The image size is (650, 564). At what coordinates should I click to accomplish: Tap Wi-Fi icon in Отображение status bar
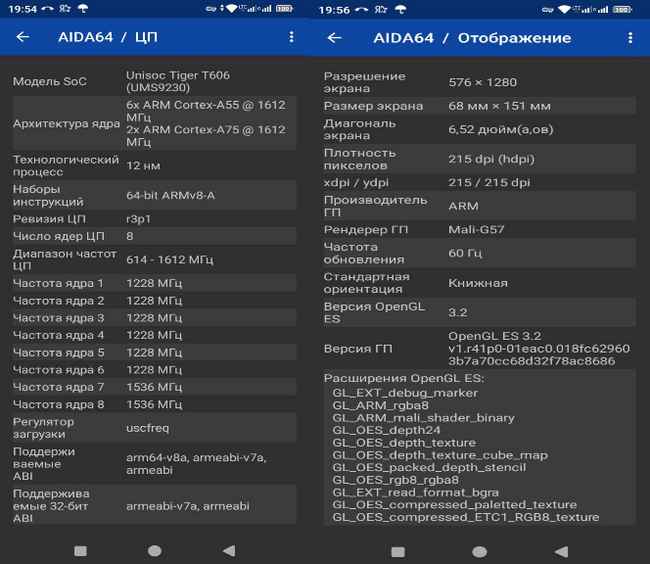point(564,10)
